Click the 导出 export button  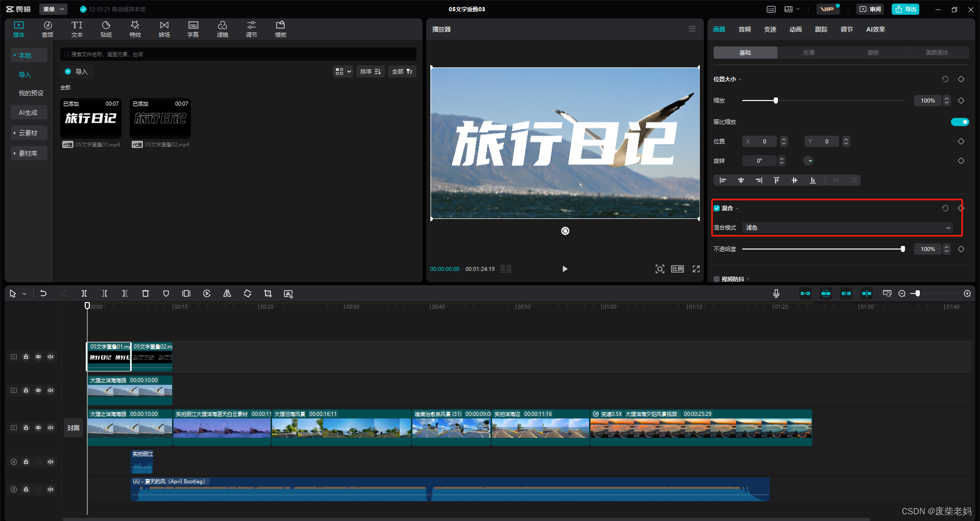click(905, 9)
